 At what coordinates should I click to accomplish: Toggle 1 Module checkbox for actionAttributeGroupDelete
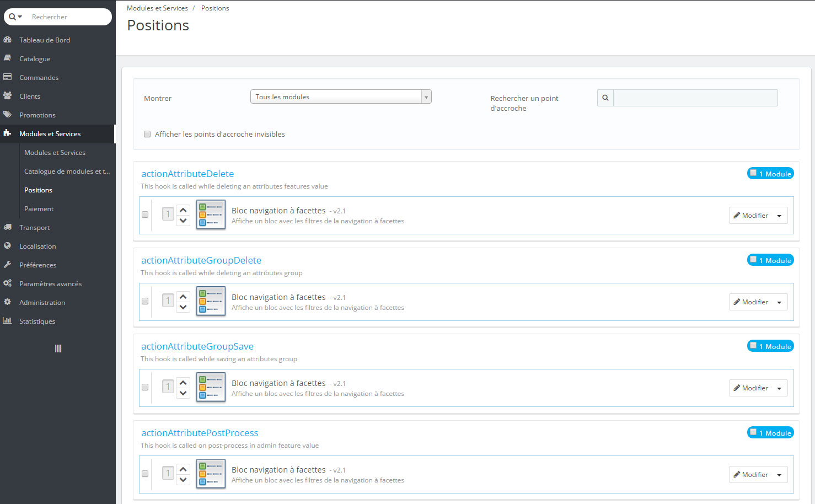[x=753, y=259]
